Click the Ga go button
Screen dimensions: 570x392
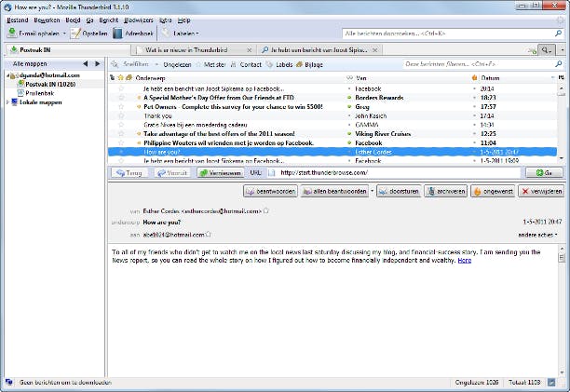(544, 173)
